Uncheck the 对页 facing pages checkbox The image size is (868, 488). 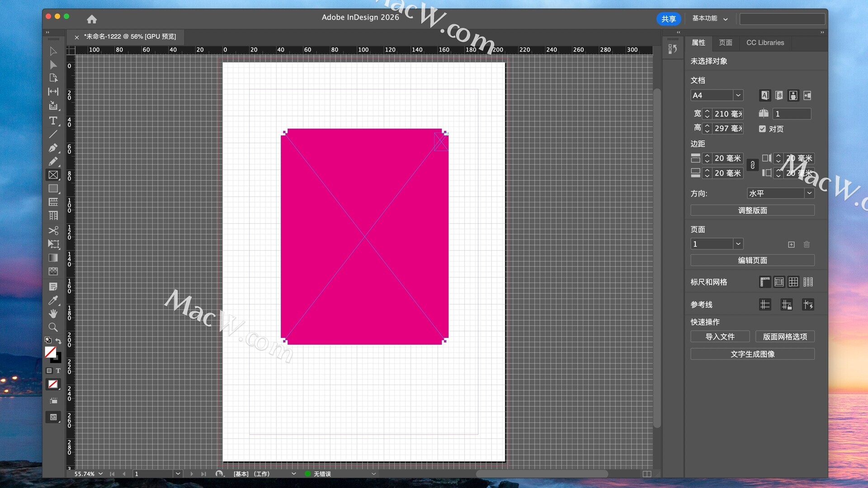(762, 129)
